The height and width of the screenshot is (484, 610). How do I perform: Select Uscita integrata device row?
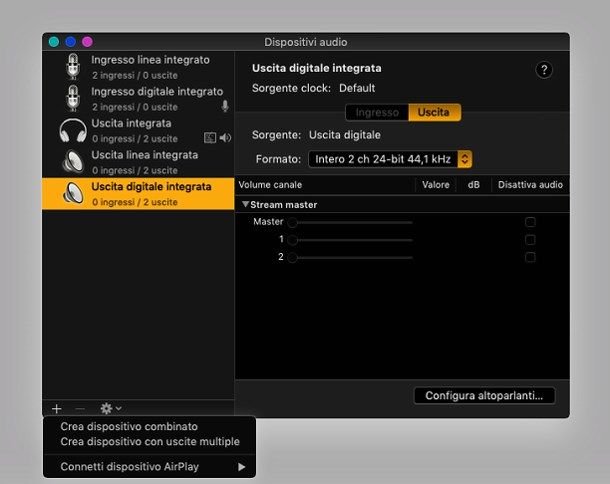click(138, 131)
